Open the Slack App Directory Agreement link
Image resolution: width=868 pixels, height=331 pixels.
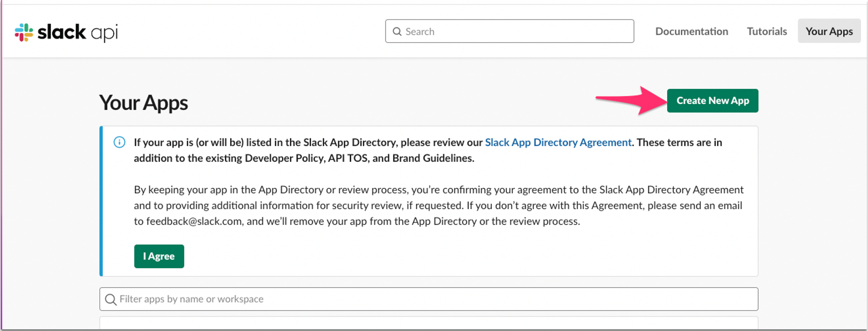click(x=558, y=142)
